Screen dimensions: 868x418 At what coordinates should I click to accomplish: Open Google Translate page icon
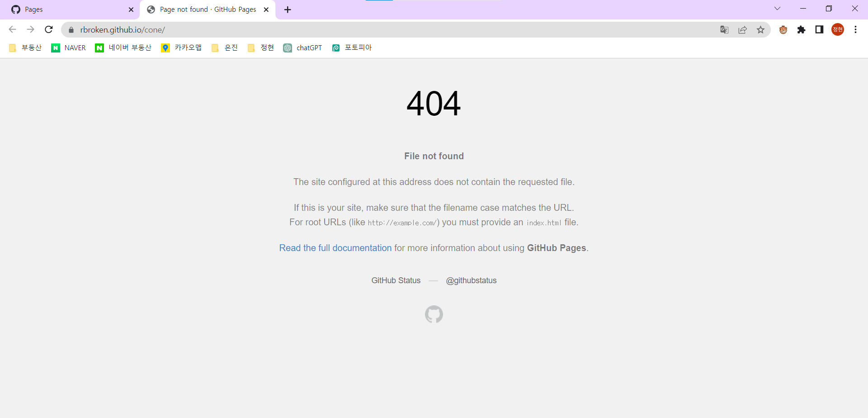[724, 30]
